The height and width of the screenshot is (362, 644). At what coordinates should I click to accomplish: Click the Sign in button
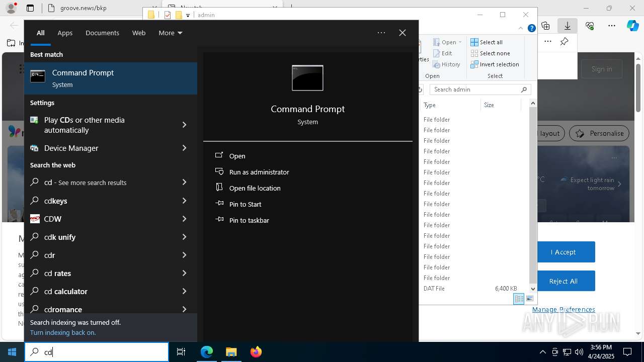[x=602, y=69]
